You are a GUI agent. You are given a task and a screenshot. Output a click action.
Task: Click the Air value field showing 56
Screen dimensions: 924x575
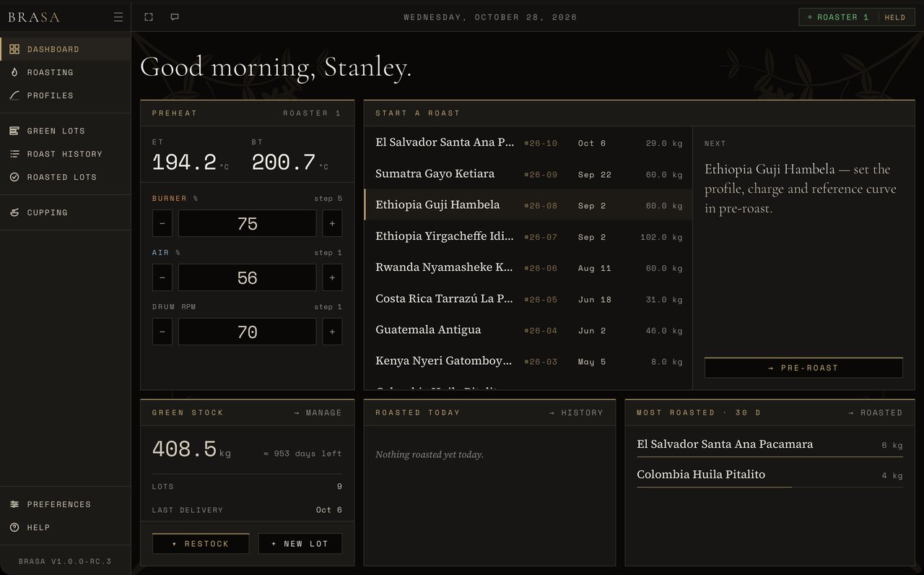(x=247, y=277)
